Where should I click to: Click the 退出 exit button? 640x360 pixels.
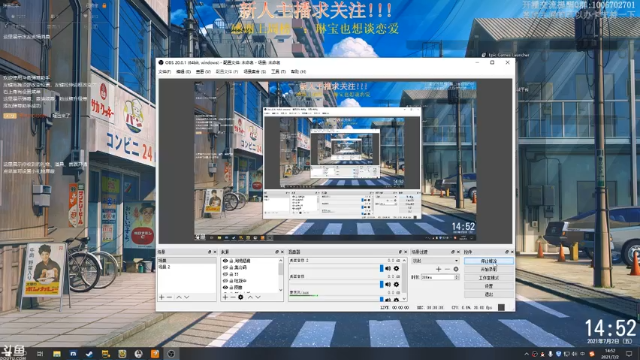[489, 294]
